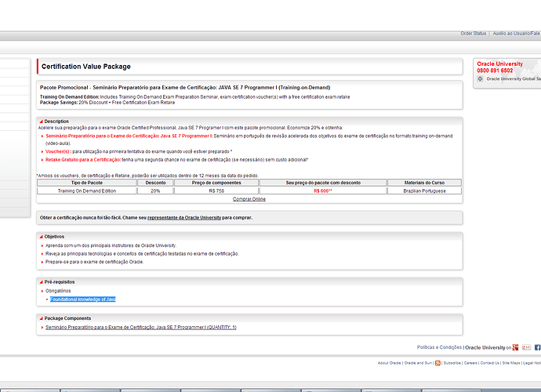Click Subscribe footer link
This screenshot has height=392, width=541.
452,363
